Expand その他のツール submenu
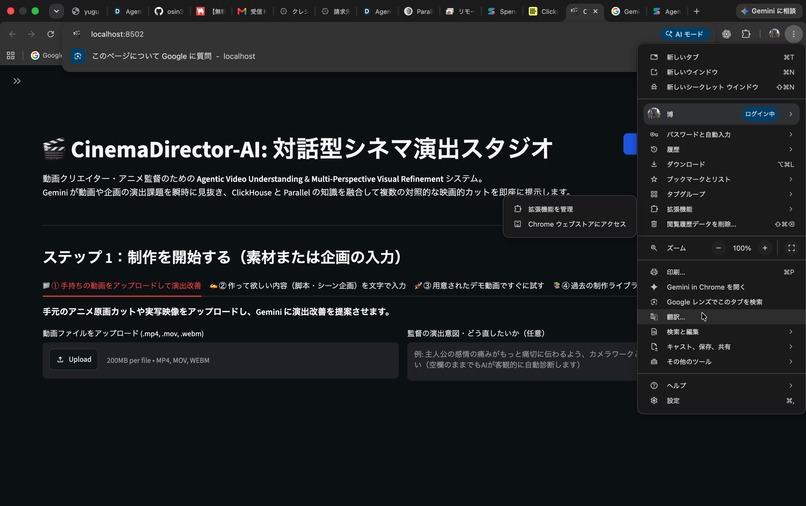This screenshot has height=506, width=806. [x=721, y=362]
